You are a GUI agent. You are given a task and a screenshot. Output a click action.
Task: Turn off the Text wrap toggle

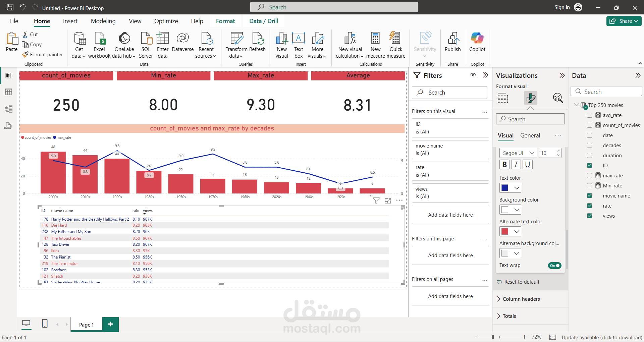coord(555,266)
